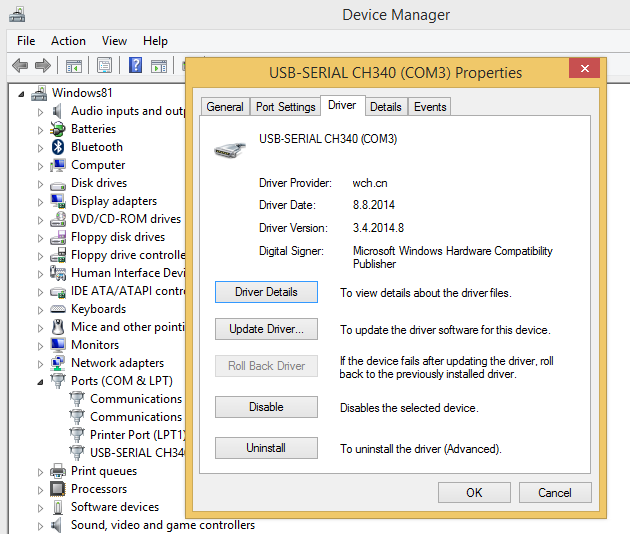Click the Driver Details button

[x=266, y=292]
